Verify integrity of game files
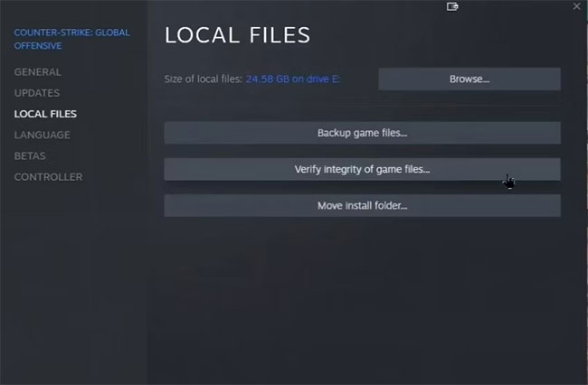Viewport: 588px width, 385px height. 362,169
